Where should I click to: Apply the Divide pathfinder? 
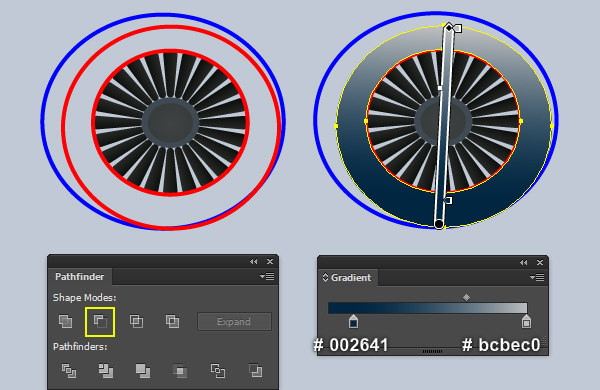coord(69,371)
